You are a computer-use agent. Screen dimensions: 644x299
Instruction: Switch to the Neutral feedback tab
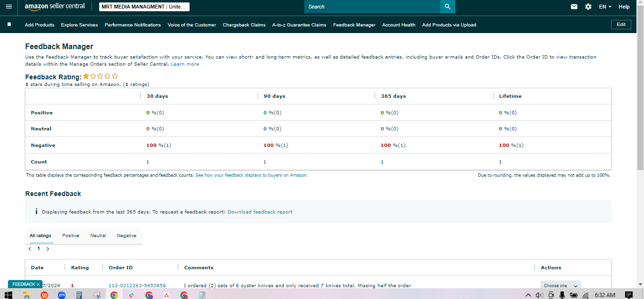point(98,236)
